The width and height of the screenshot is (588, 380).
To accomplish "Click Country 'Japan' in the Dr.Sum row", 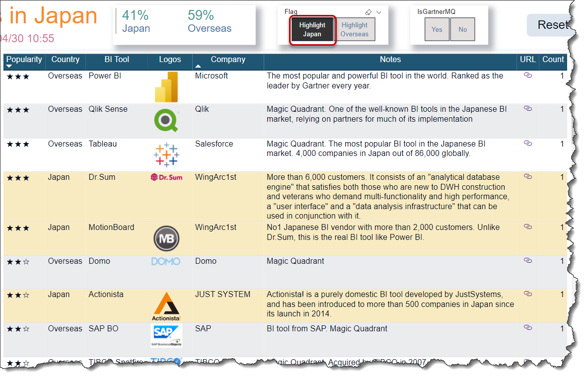I will pyautogui.click(x=59, y=177).
